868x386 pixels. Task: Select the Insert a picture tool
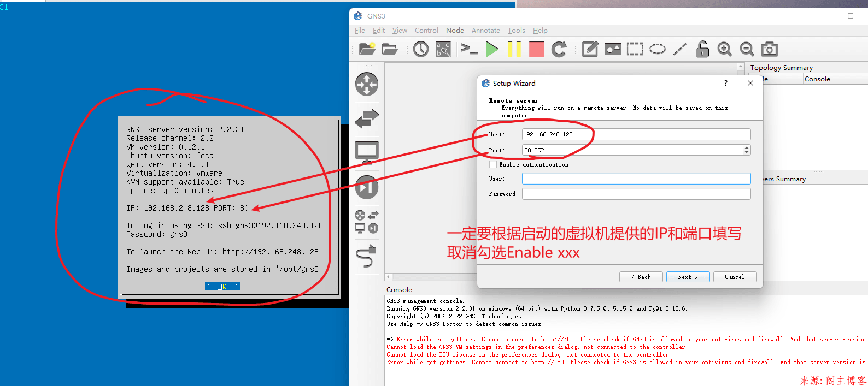pyautogui.click(x=612, y=49)
